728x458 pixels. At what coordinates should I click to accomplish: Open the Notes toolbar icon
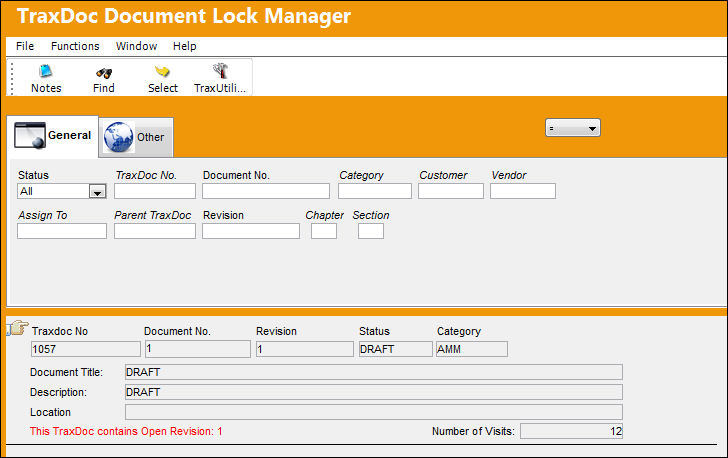click(x=46, y=72)
